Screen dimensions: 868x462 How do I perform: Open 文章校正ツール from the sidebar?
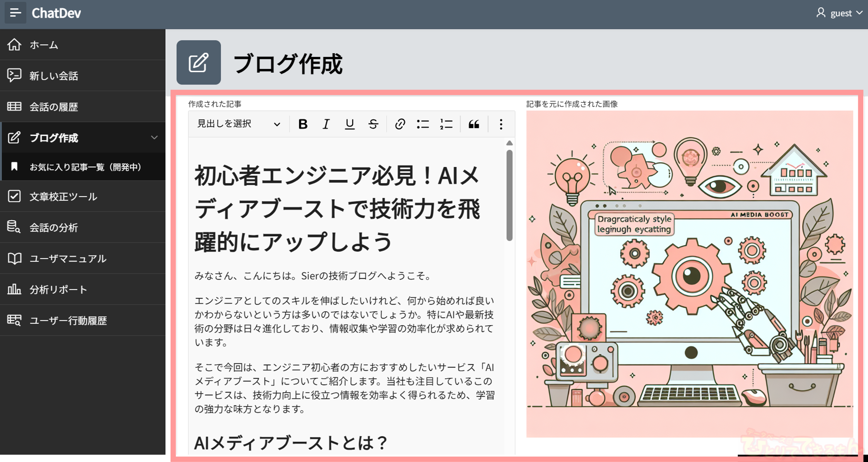click(x=63, y=196)
